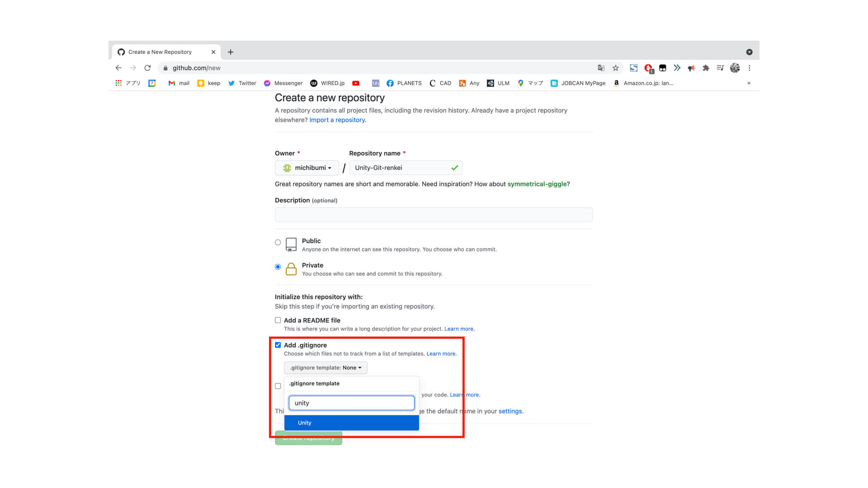Check the Add a README file checkbox

coord(278,320)
